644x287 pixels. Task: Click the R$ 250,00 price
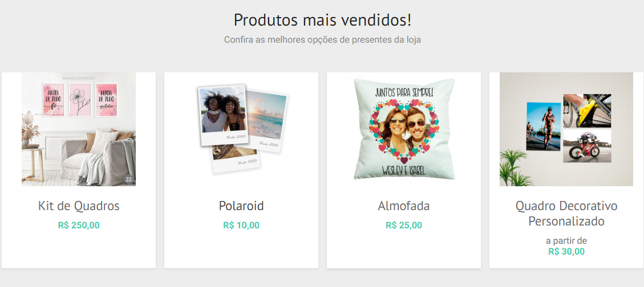click(x=79, y=225)
